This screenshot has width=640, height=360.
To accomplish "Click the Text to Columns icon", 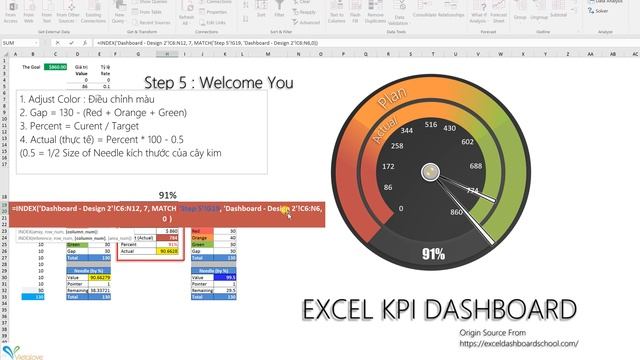I will (337, 12).
